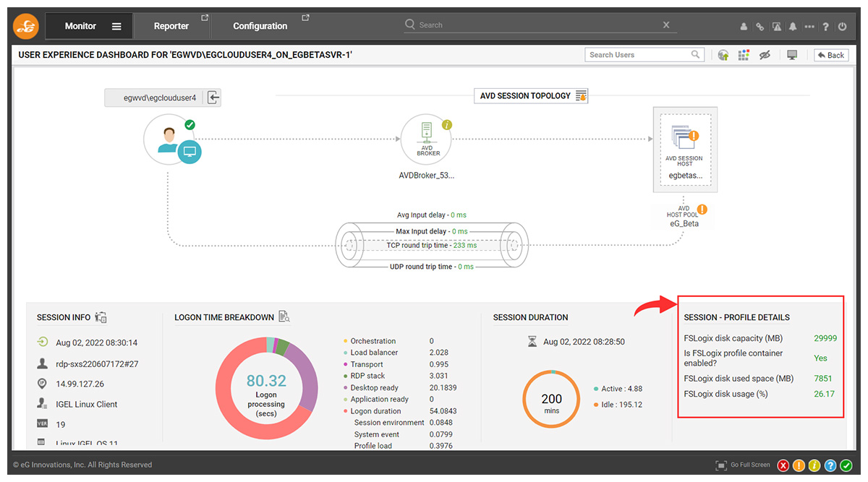Click the Idle : 195.12 legend

pyautogui.click(x=618, y=405)
